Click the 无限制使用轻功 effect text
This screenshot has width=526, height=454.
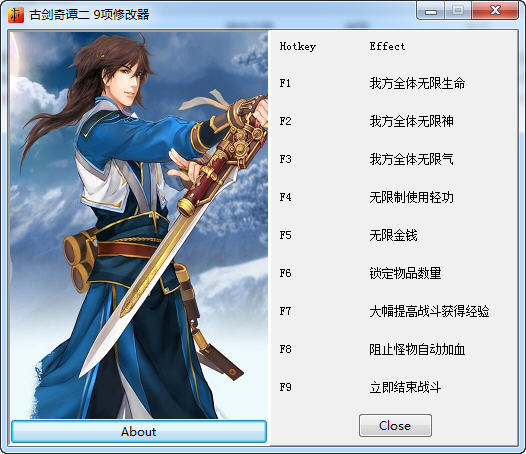412,197
